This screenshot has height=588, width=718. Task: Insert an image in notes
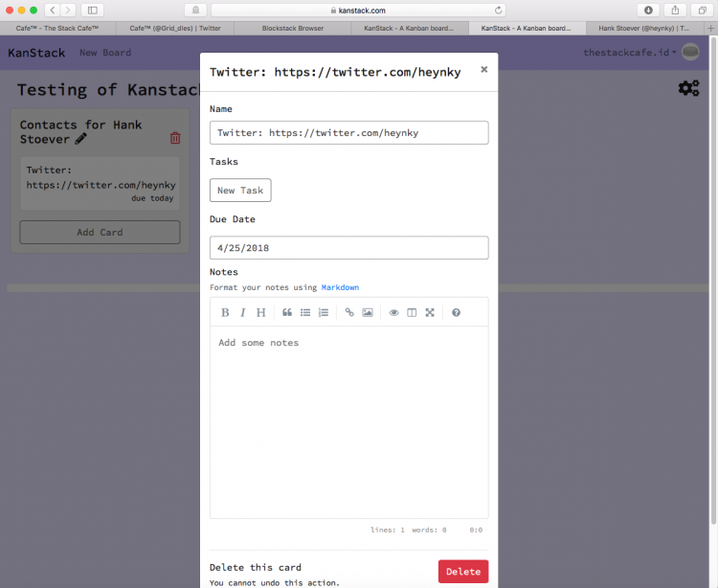point(368,312)
